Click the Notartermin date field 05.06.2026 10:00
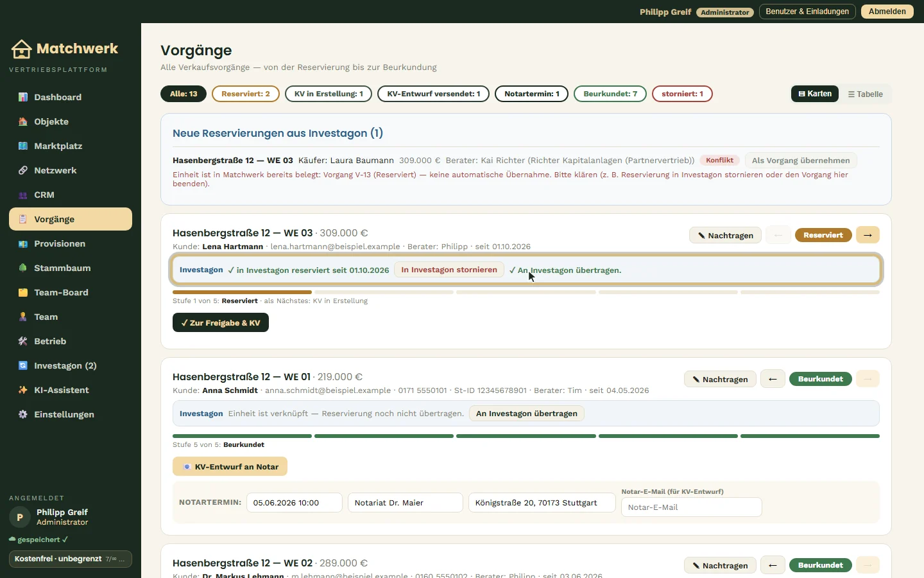The height and width of the screenshot is (578, 924). point(295,503)
